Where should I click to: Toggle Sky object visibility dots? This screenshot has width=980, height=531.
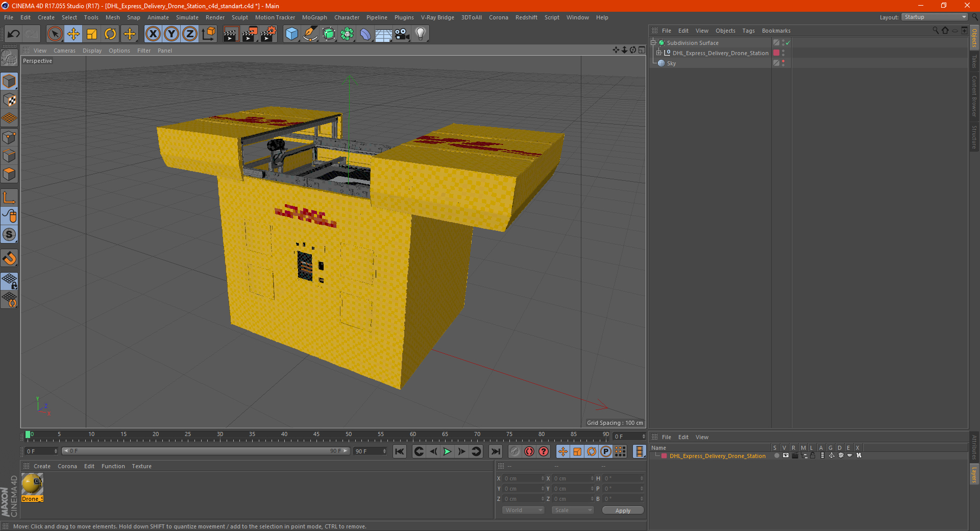(x=783, y=63)
